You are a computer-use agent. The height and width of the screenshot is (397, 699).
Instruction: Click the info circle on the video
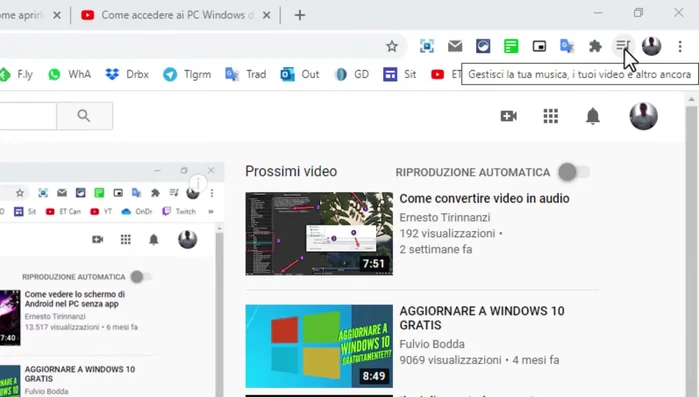pos(198,183)
